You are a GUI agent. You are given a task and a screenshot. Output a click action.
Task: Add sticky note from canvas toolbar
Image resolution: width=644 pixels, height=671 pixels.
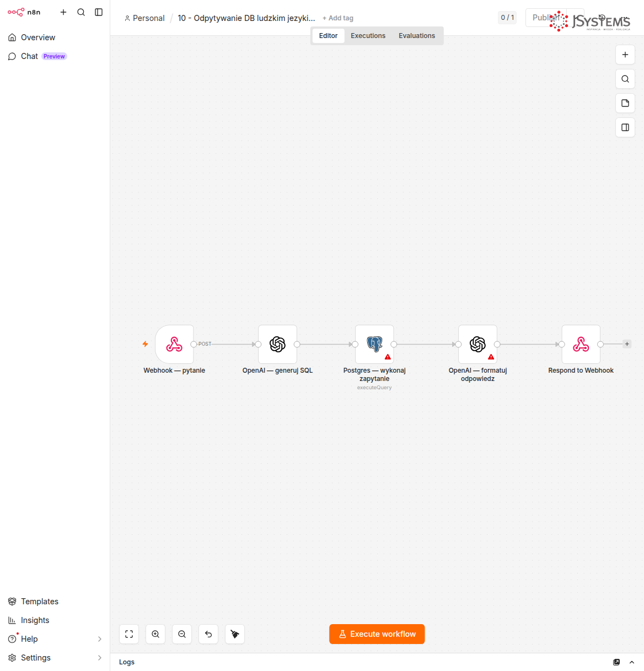pyautogui.click(x=625, y=103)
